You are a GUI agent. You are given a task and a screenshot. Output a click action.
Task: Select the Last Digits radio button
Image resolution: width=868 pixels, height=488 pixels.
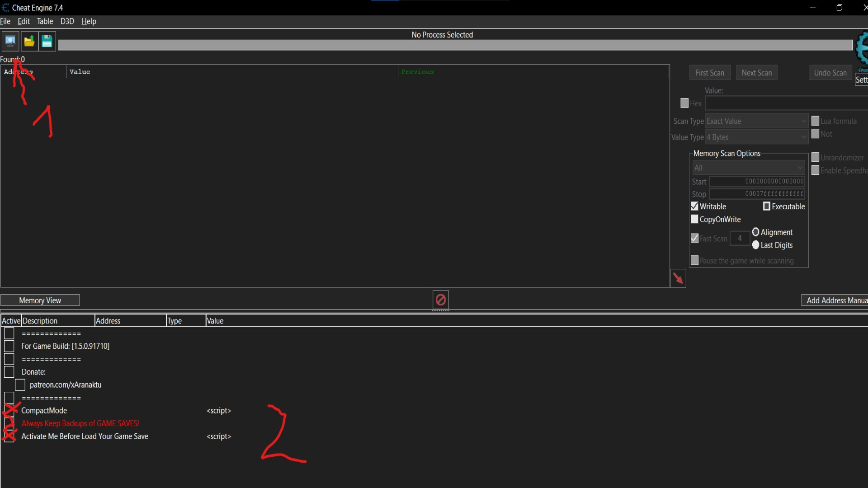[755, 245]
